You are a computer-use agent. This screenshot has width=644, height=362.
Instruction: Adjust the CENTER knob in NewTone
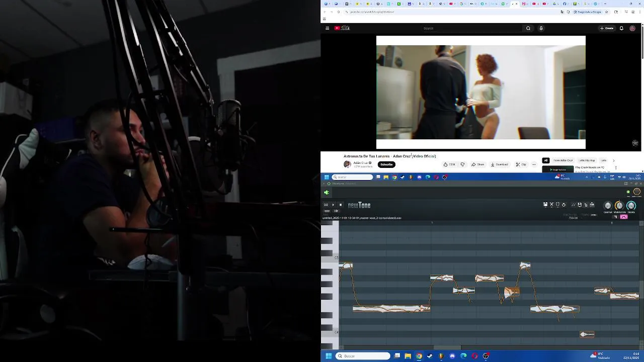click(608, 205)
